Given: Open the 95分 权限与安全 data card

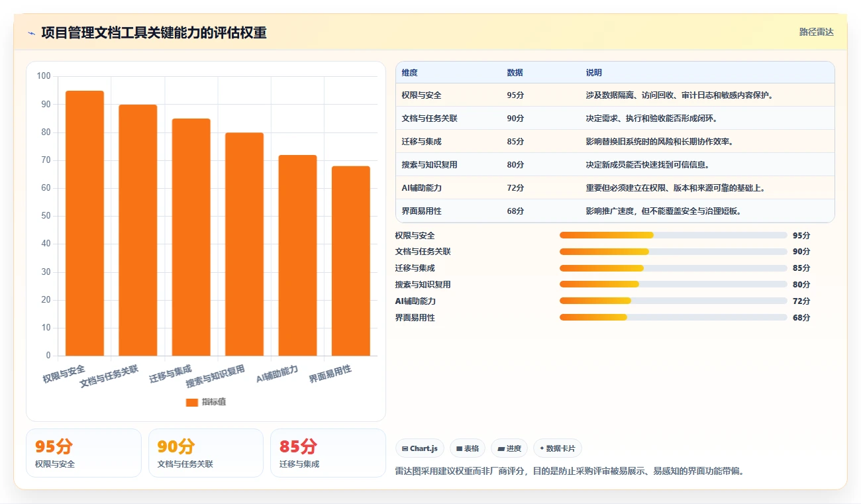Looking at the screenshot, I should [x=83, y=453].
